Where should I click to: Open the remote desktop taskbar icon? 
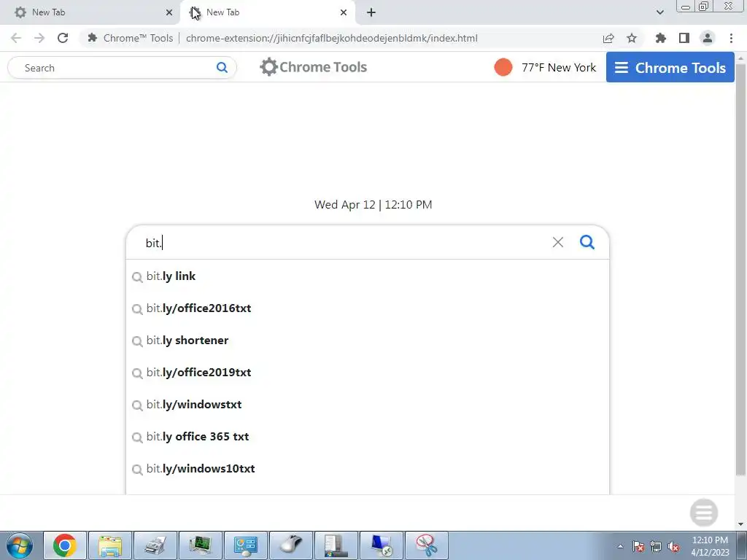click(x=382, y=545)
